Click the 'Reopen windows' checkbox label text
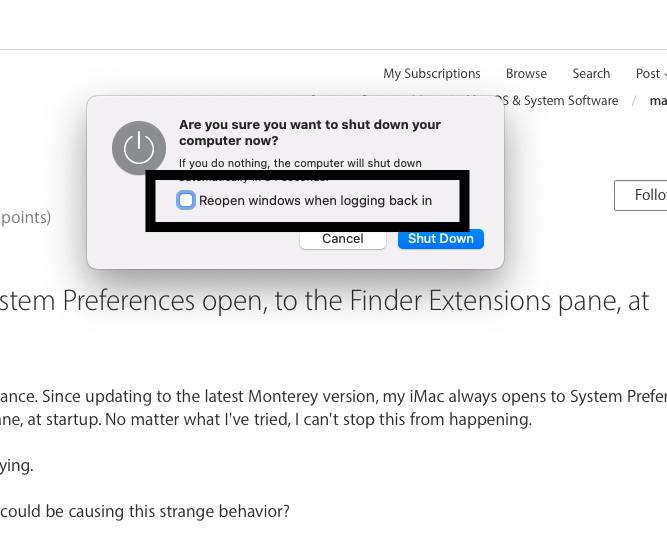The width and height of the screenshot is (667, 548). (315, 200)
